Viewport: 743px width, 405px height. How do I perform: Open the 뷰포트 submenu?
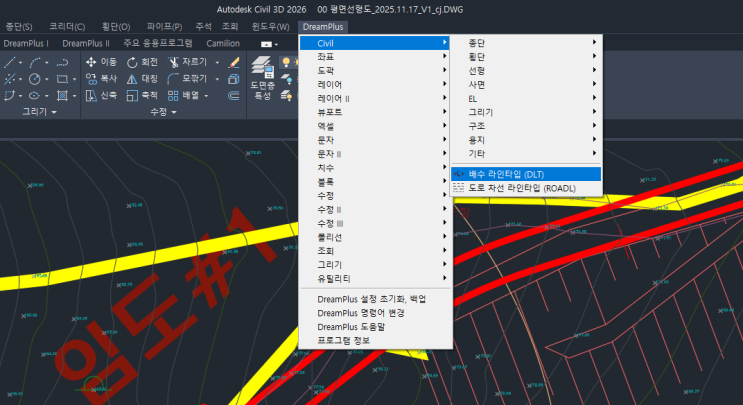click(375, 112)
